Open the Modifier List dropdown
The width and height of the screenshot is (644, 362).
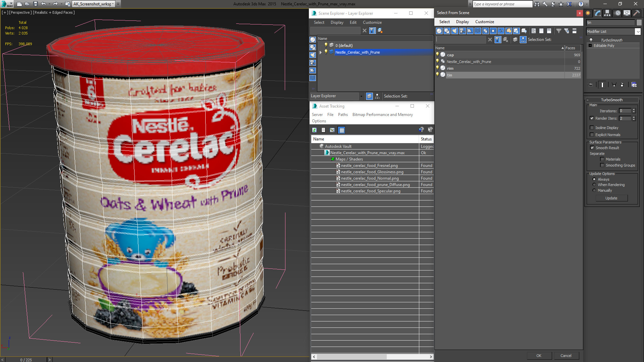pos(638,32)
